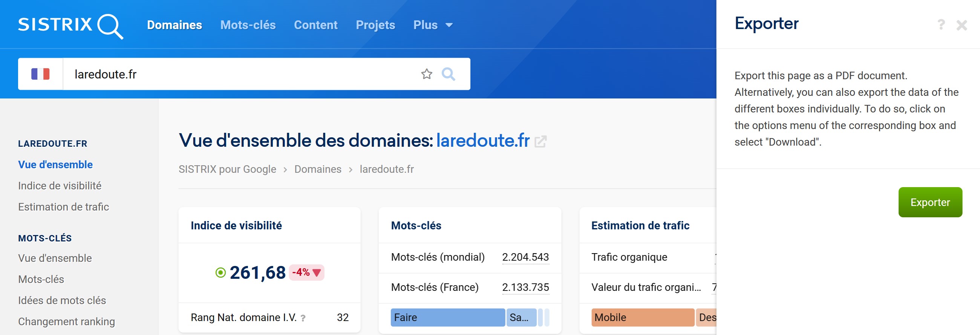Click the magnifier search icon
The height and width of the screenshot is (335, 980).
pyautogui.click(x=448, y=74)
